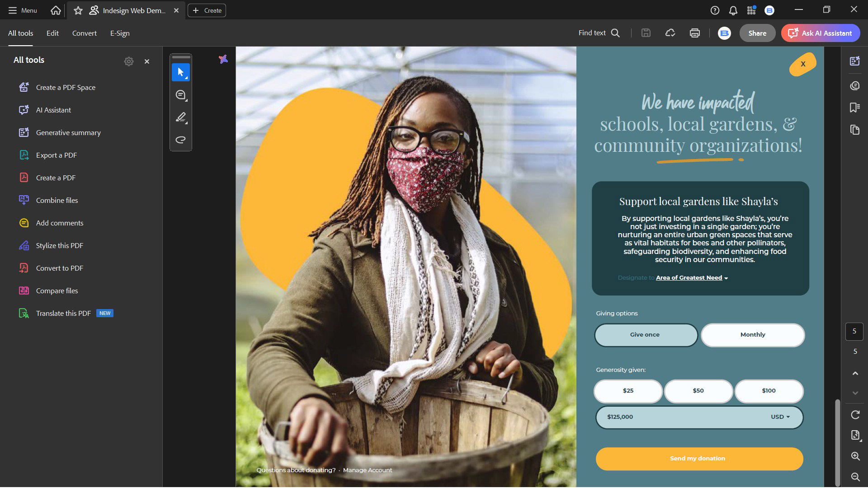The image size is (868, 488).
Task: Select the Give once option
Action: pyautogui.click(x=646, y=335)
